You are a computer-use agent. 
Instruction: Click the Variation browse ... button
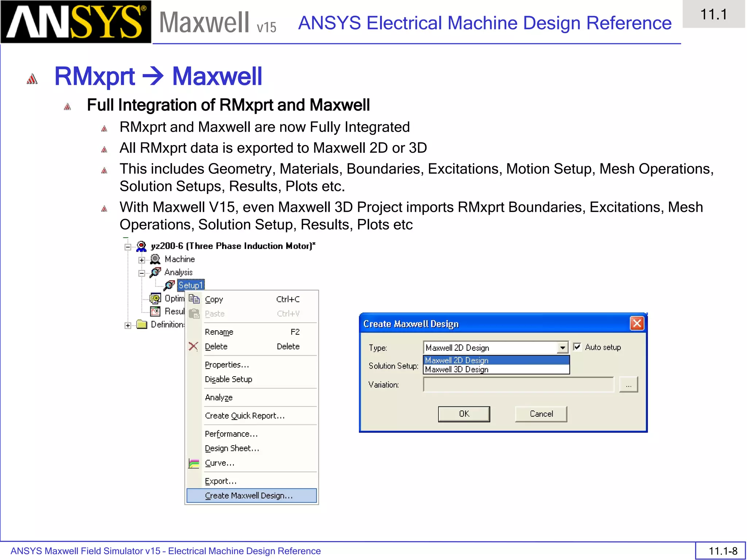628,385
